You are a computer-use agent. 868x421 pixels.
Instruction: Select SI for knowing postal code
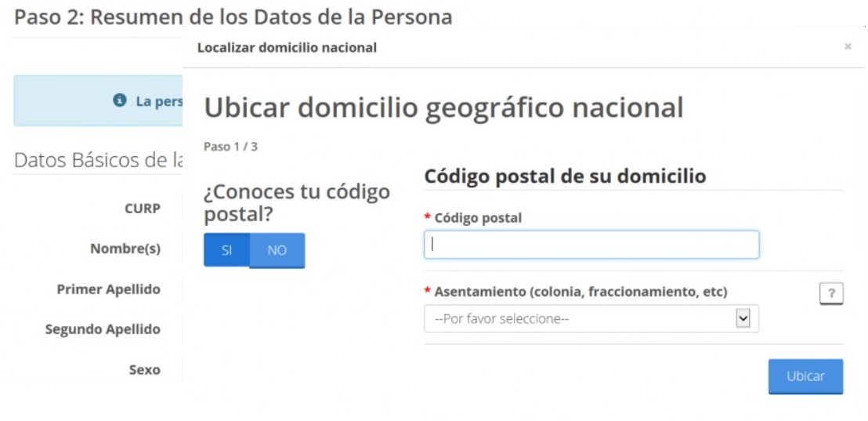(226, 250)
